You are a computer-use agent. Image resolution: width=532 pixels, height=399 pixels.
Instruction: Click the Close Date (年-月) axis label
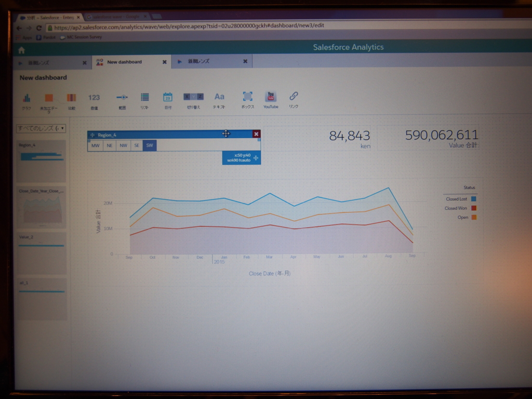click(x=270, y=273)
